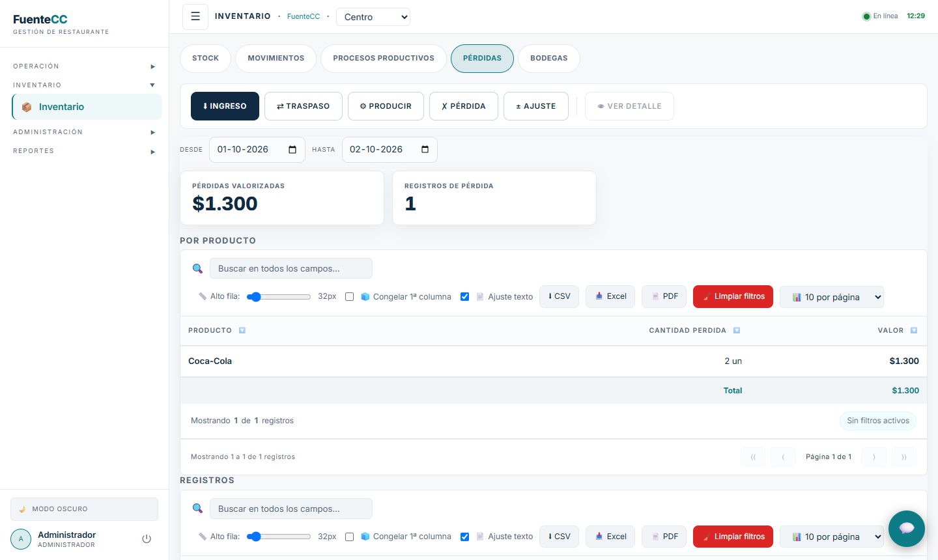The width and height of the screenshot is (938, 560).
Task: Click the Por Producto search field
Action: coord(291,268)
